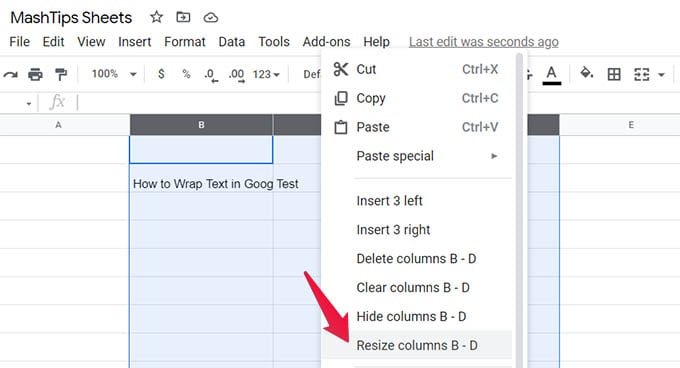
Task: Click the cloud save status icon
Action: coord(211,18)
